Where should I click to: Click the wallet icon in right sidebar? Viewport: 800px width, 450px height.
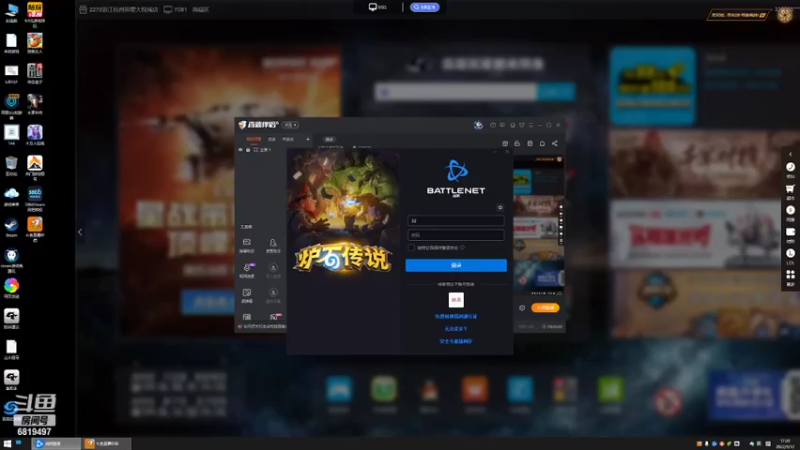790,232
